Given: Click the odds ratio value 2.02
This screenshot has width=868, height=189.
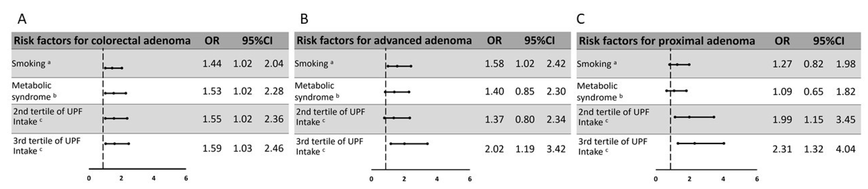Looking at the screenshot, I should (x=494, y=149).
